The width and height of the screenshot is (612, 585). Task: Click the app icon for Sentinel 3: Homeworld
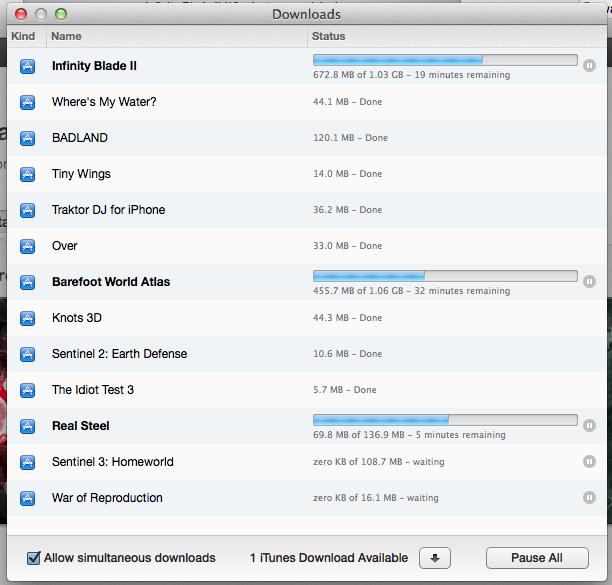[x=27, y=462]
